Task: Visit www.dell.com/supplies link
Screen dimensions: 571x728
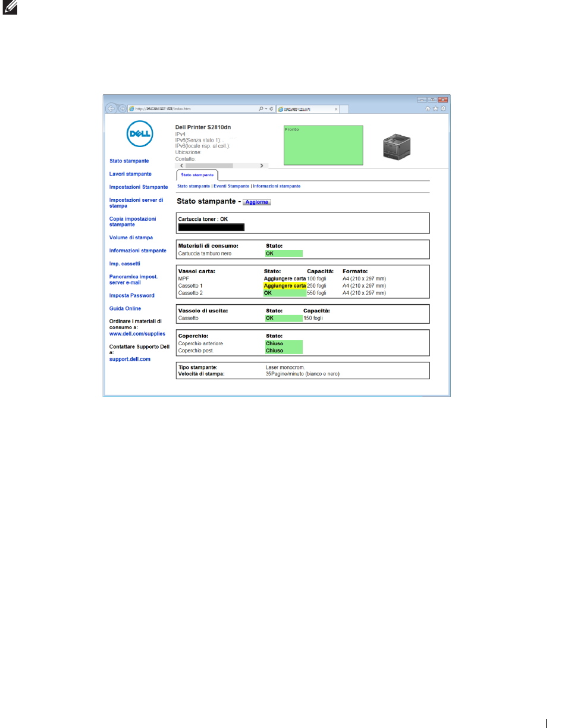Action: pos(137,334)
